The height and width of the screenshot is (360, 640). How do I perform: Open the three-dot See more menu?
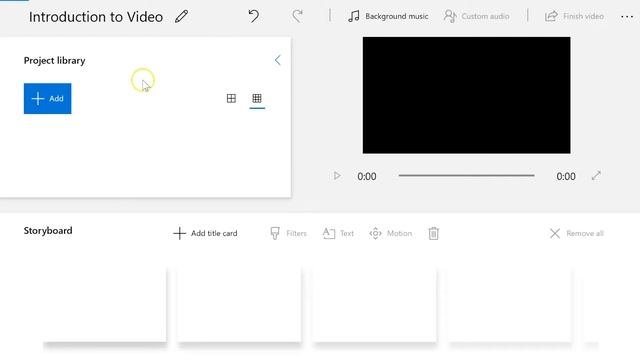627,17
